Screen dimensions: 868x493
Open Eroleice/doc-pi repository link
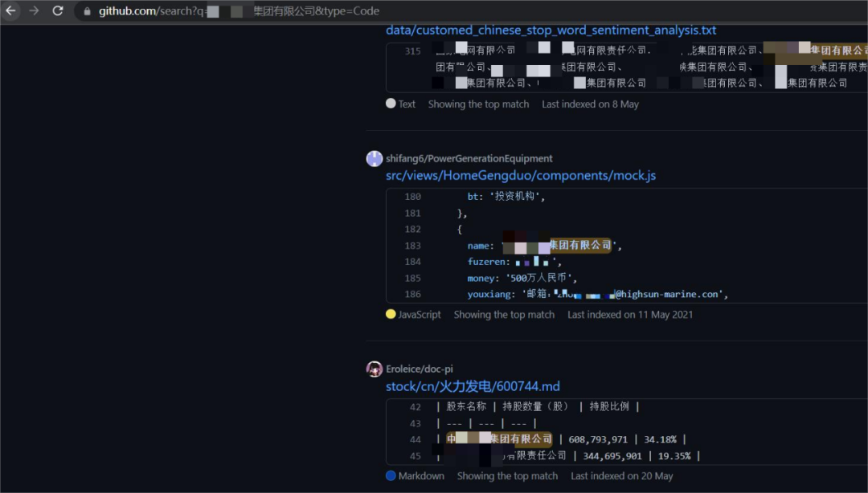tap(419, 369)
